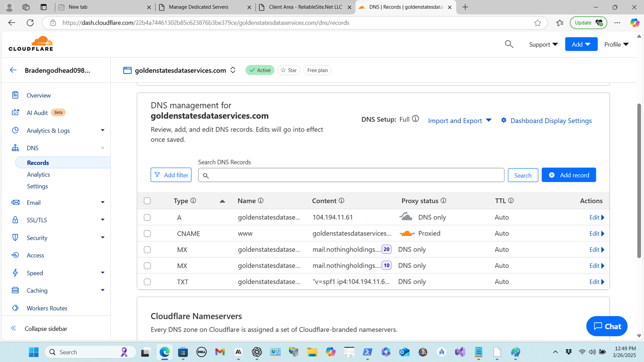The height and width of the screenshot is (362, 644).
Task: Click the DNS Setup info icon
Action: tap(415, 119)
